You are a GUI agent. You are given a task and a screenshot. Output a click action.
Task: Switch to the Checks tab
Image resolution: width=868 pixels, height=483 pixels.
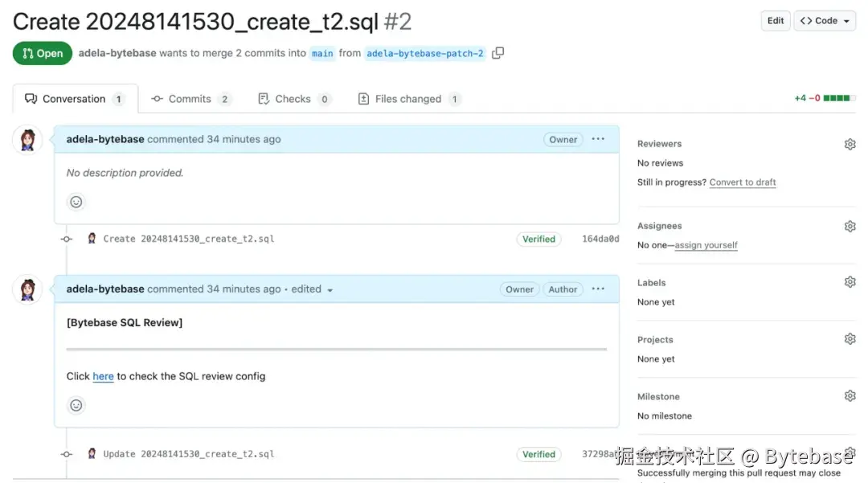tap(294, 99)
